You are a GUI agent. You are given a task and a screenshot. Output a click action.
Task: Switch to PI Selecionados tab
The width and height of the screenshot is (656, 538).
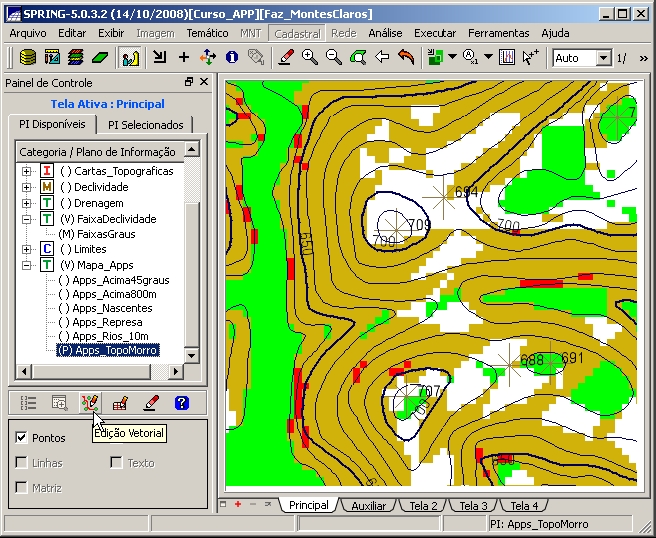pyautogui.click(x=146, y=125)
